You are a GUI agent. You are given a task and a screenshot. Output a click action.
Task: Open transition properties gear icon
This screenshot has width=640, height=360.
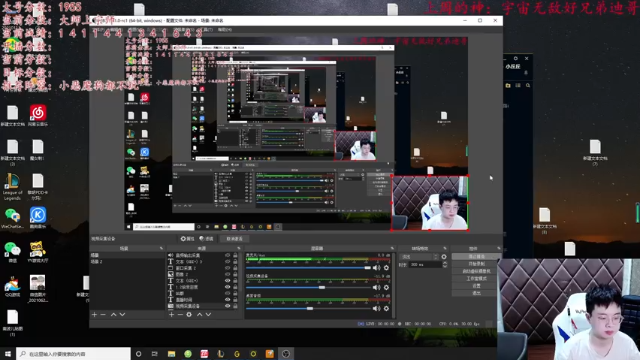click(x=444, y=257)
